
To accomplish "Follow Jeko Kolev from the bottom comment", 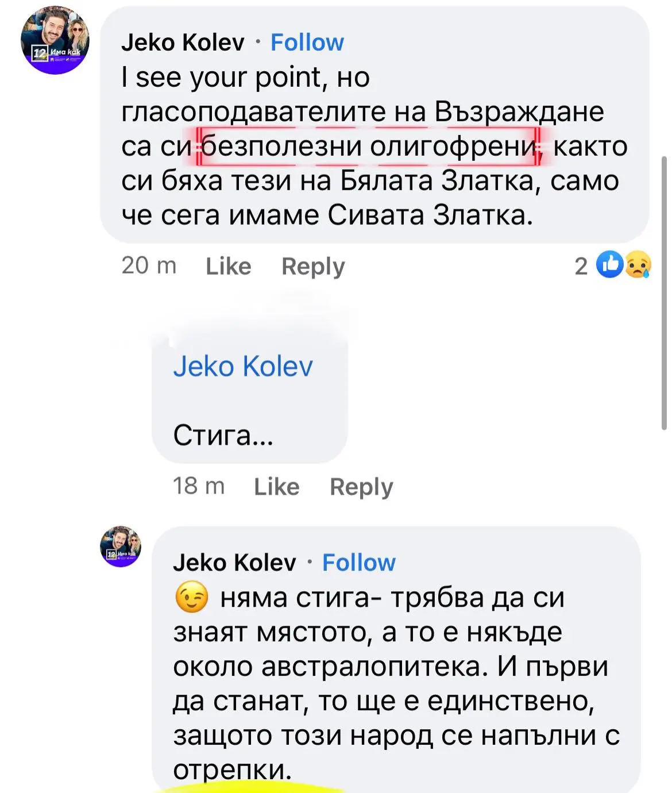I will (358, 563).
